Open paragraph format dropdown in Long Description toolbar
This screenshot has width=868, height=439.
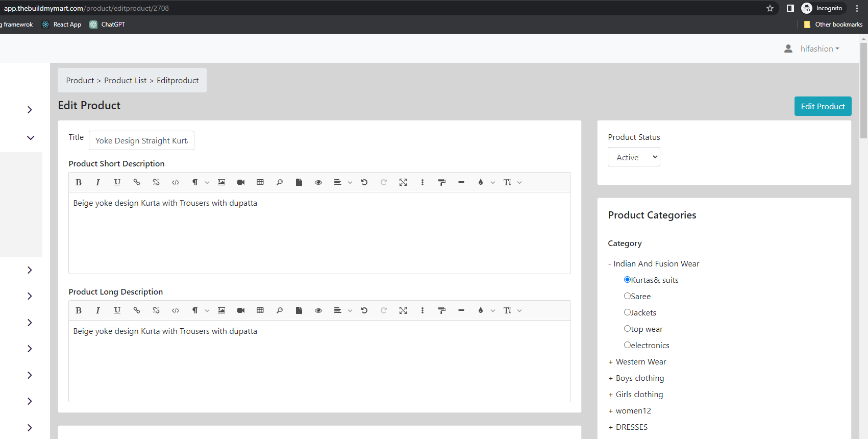pos(200,310)
